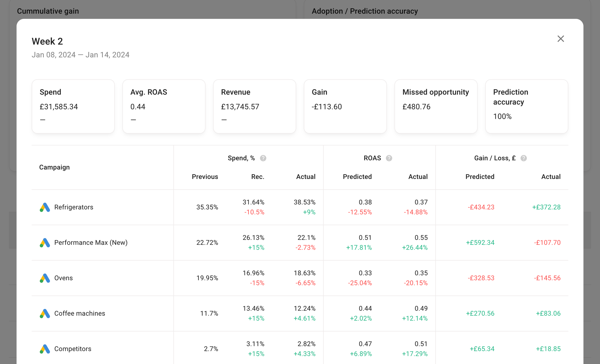This screenshot has width=600, height=364.
Task: Select the Ovens campaign name
Action: click(x=64, y=278)
